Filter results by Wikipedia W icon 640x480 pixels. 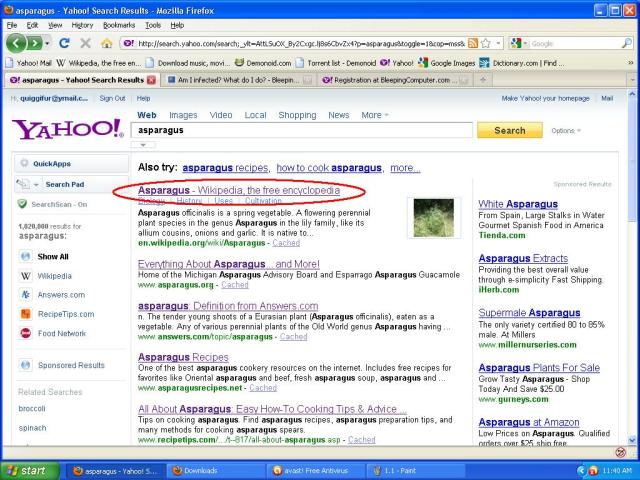(25, 276)
